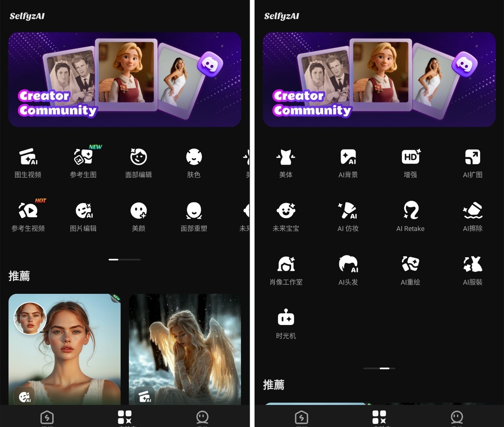Open the 参考生图 tool marked NEW
This screenshot has height=427, width=504.
pyautogui.click(x=83, y=164)
